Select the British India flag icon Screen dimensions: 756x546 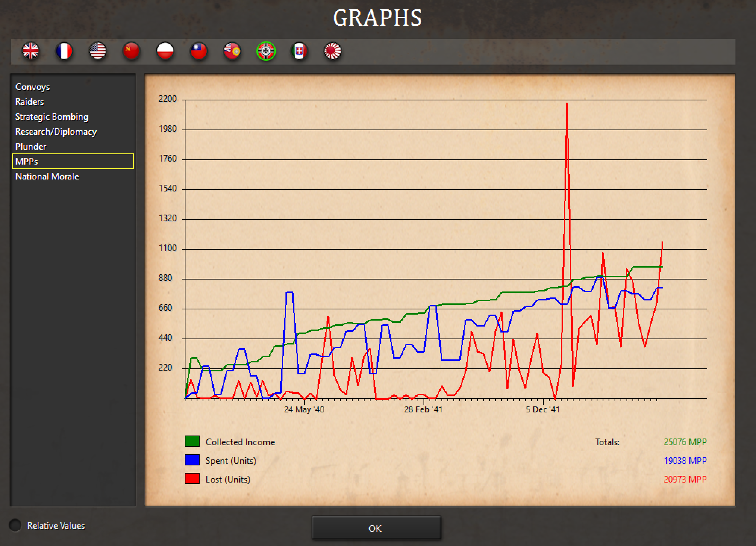232,51
